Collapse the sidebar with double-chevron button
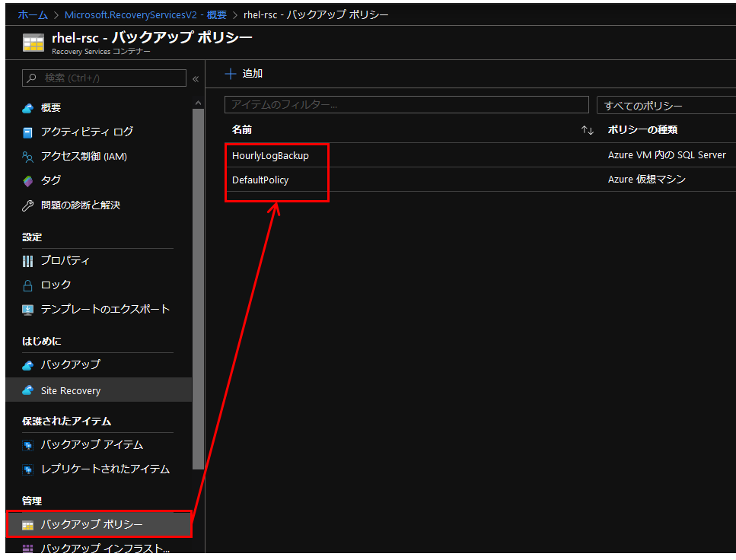 coord(196,79)
